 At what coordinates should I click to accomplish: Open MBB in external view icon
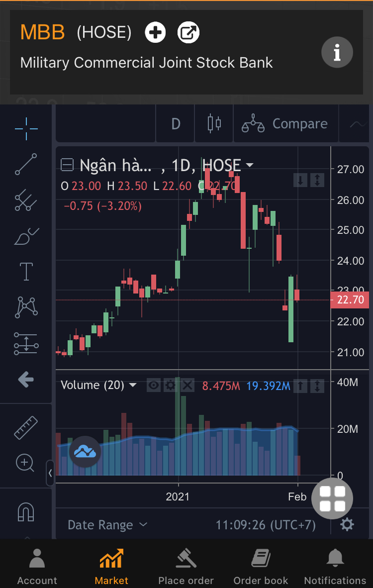[x=188, y=33]
